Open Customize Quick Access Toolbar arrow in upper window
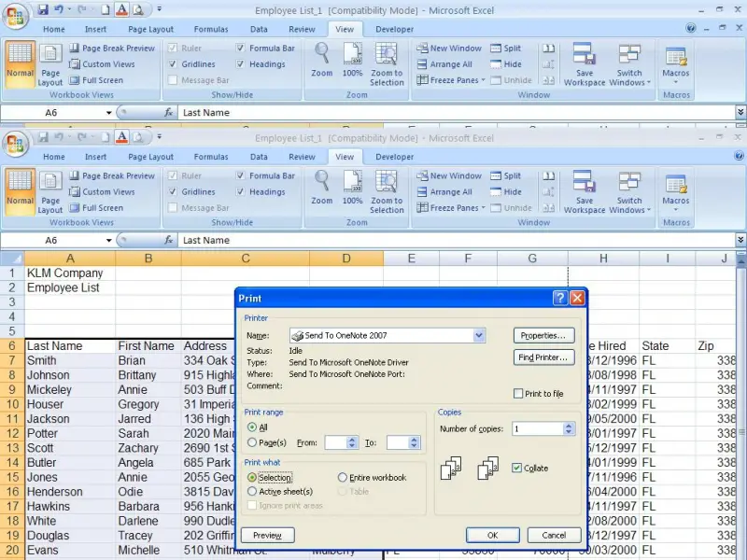Image resolution: width=747 pixels, height=560 pixels. tap(159, 9)
